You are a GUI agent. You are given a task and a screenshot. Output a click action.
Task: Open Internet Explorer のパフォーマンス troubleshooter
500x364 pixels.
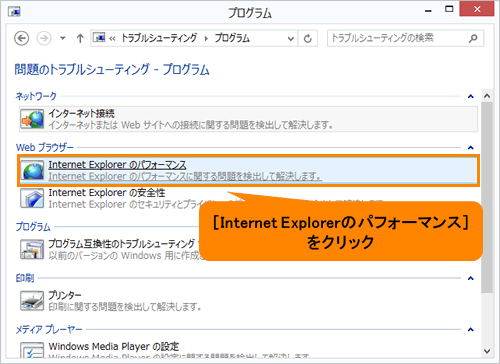(248, 170)
